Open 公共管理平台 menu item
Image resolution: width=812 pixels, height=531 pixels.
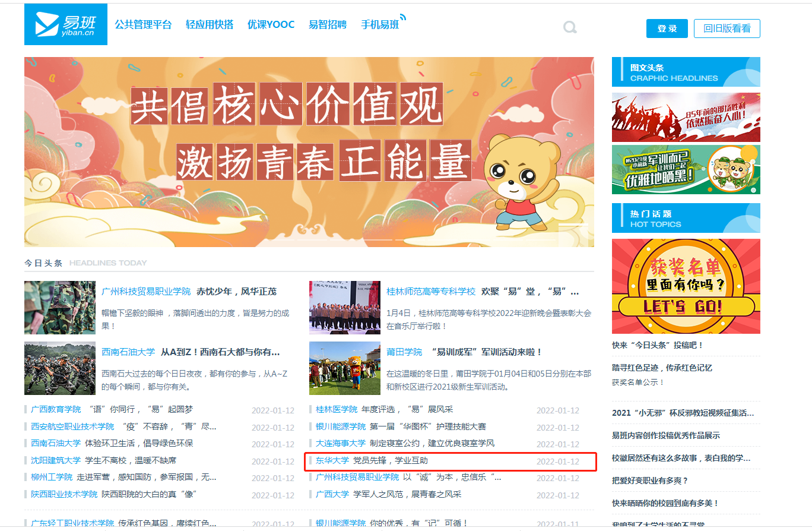pos(143,25)
